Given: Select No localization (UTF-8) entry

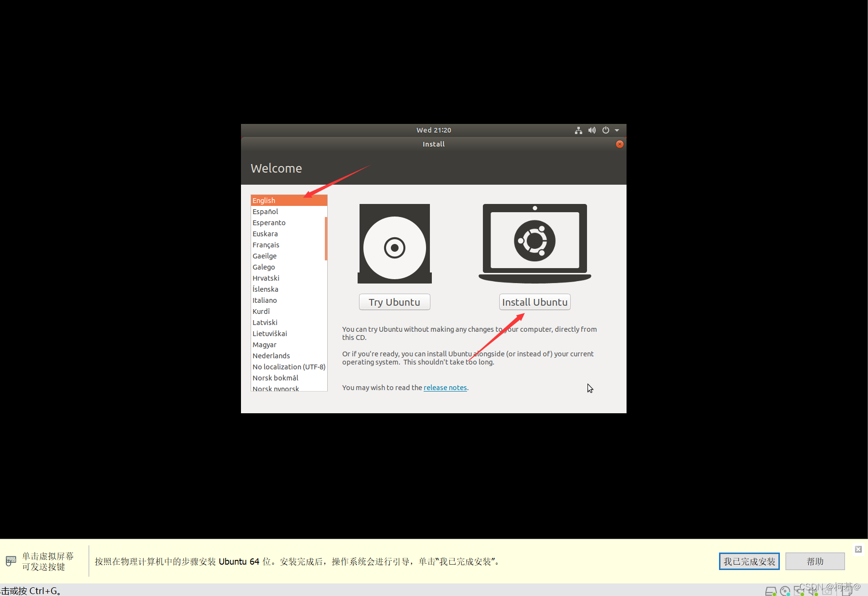Looking at the screenshot, I should (x=289, y=367).
